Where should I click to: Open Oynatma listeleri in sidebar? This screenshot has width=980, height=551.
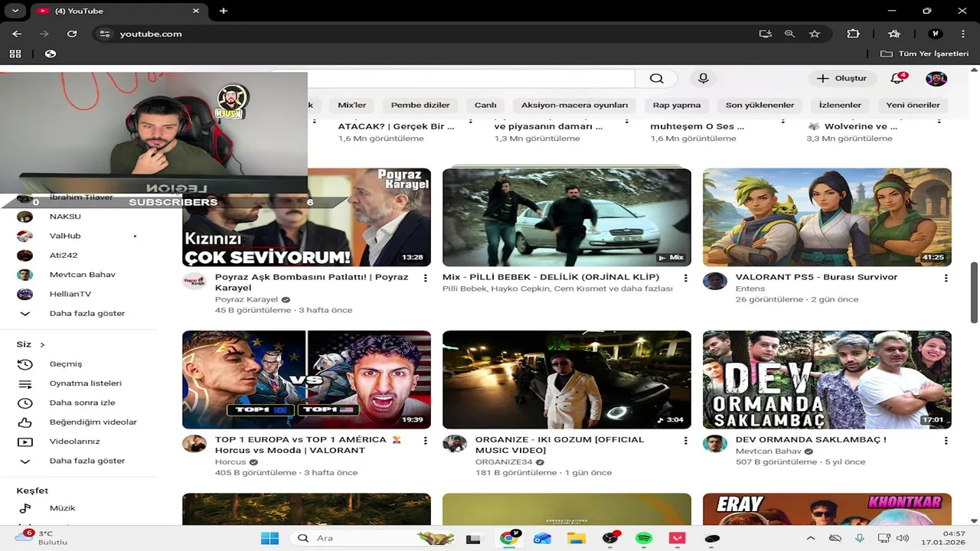[84, 383]
